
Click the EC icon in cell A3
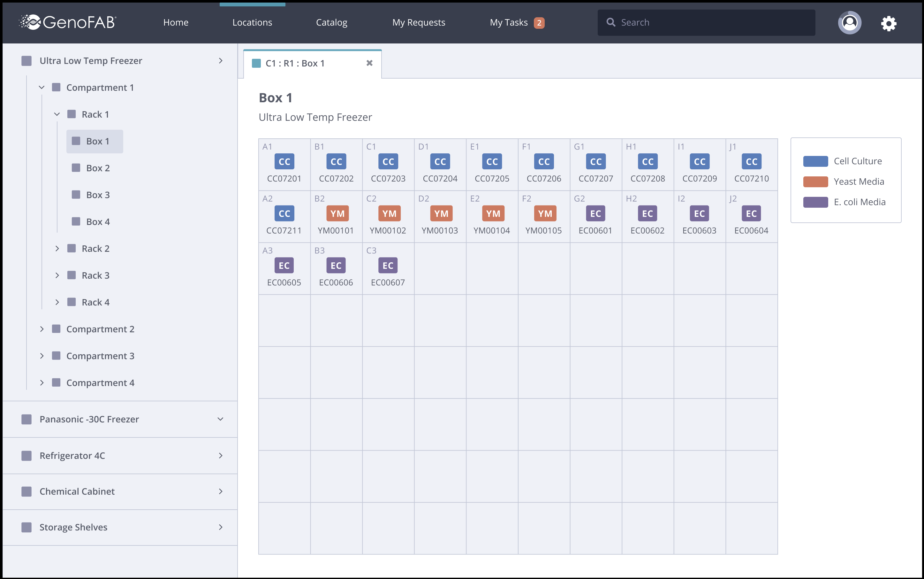point(284,265)
